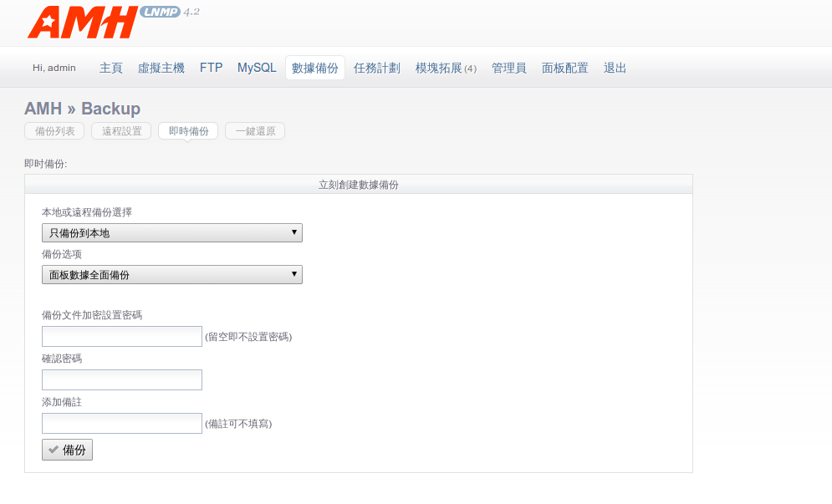This screenshot has height=504, width=832.
Task: Expand the 只備份到本地 dropdown
Action: 171,233
